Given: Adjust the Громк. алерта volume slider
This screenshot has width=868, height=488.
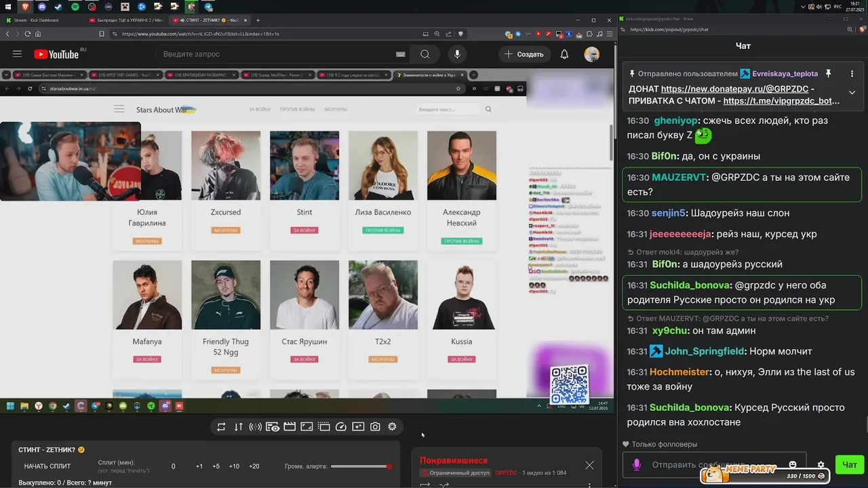Looking at the screenshot, I should coord(361,466).
